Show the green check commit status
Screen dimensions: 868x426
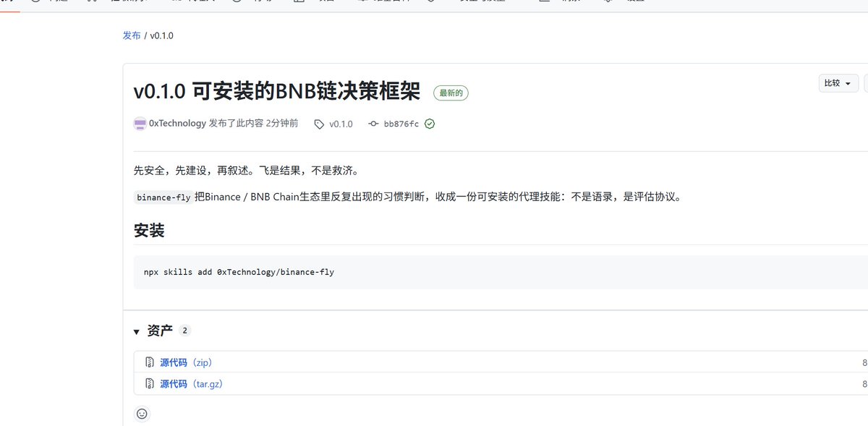point(430,124)
